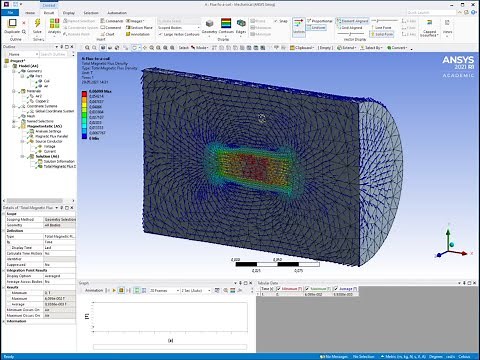Switch to the Home ribbon tab
This screenshot has height=360, width=480.
click(x=30, y=13)
